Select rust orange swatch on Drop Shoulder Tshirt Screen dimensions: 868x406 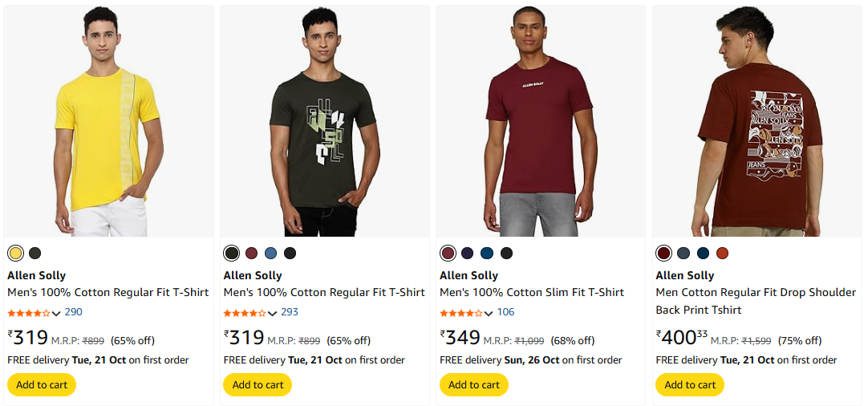click(722, 254)
